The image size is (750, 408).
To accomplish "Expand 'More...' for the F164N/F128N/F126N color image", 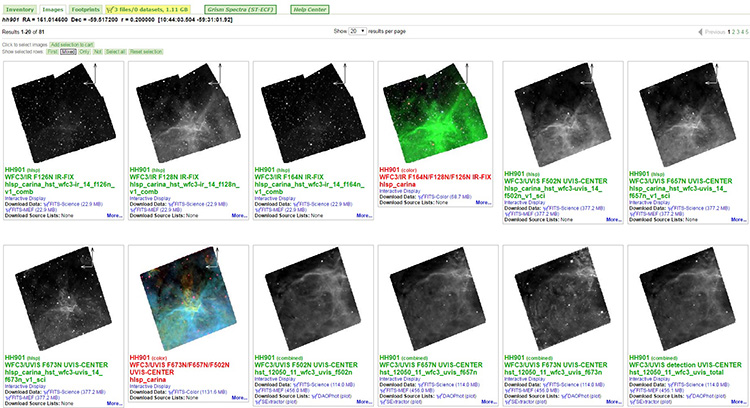I will [x=485, y=203].
